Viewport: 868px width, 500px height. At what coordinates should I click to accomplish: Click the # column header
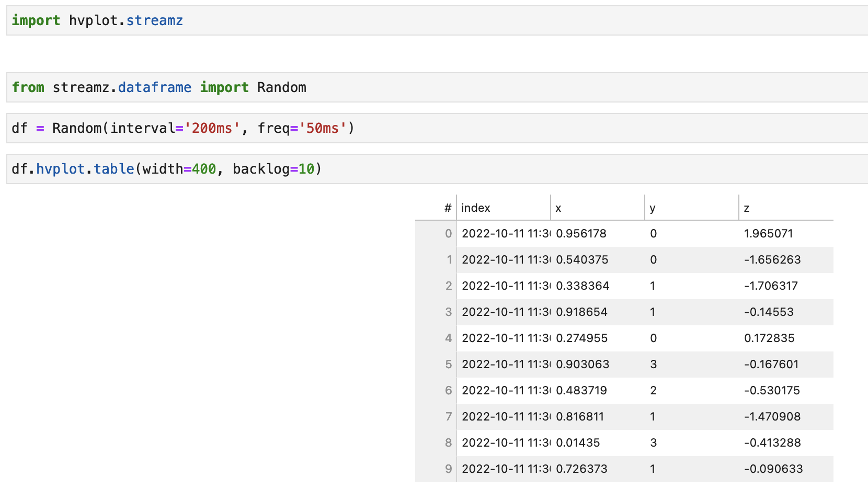click(447, 208)
